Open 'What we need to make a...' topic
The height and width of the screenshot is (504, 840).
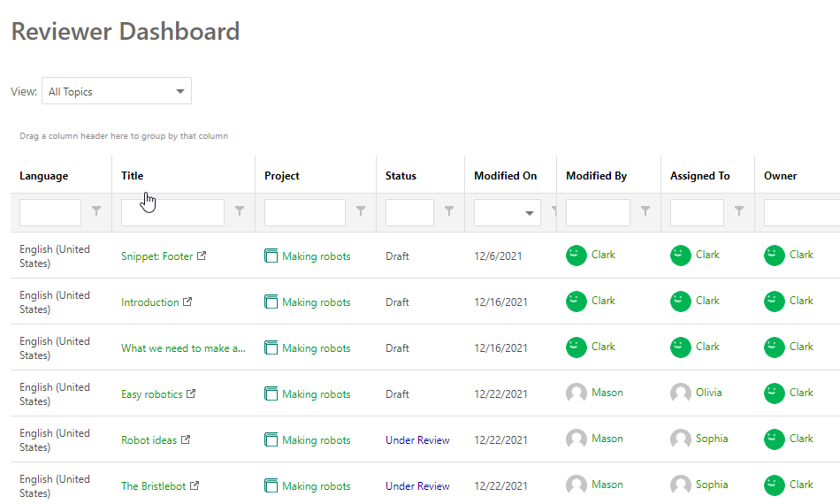pos(183,348)
